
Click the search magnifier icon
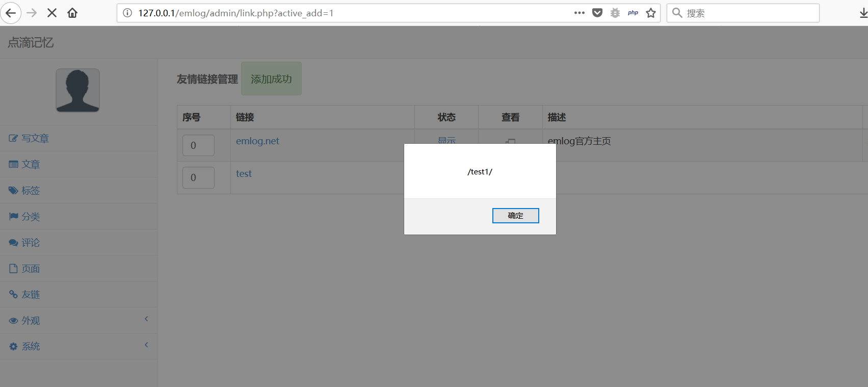(x=677, y=13)
